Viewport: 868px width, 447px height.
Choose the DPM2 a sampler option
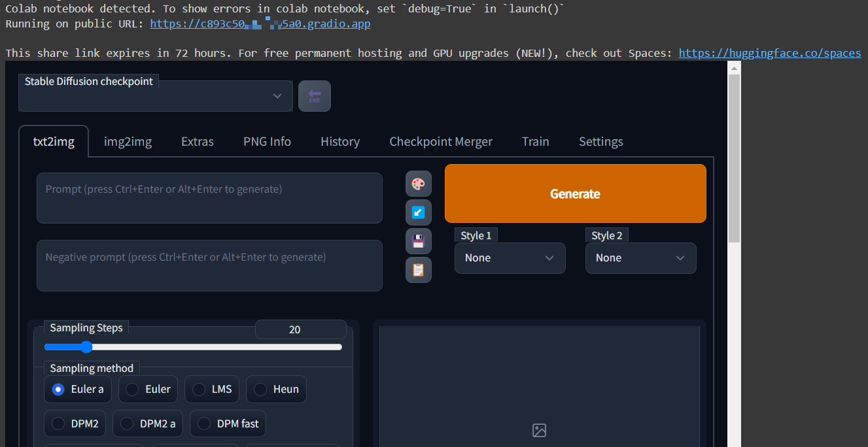148,423
